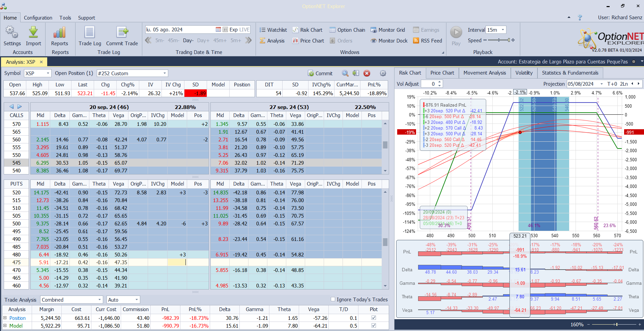
Task: Open the Monitor Grid window
Action: point(388,30)
